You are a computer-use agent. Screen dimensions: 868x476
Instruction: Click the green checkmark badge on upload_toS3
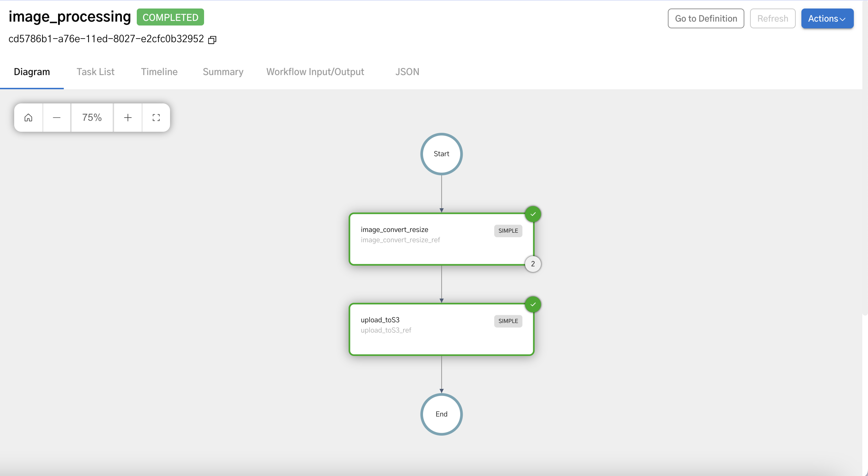tap(533, 304)
